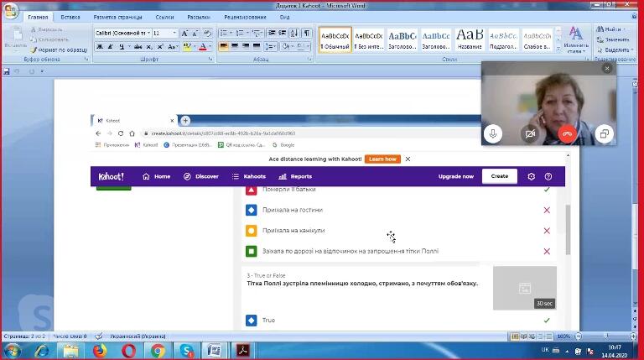Mute the microphone in the Skype call
Image resolution: width=644 pixels, height=360 pixels.
tap(493, 134)
